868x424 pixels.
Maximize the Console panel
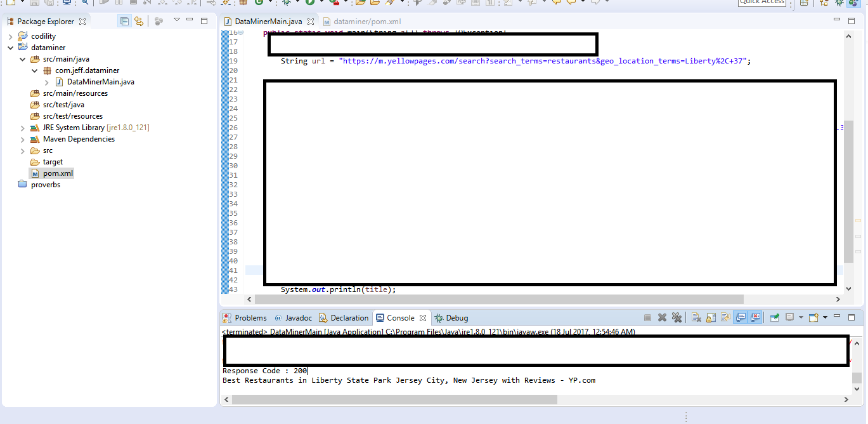tap(851, 317)
